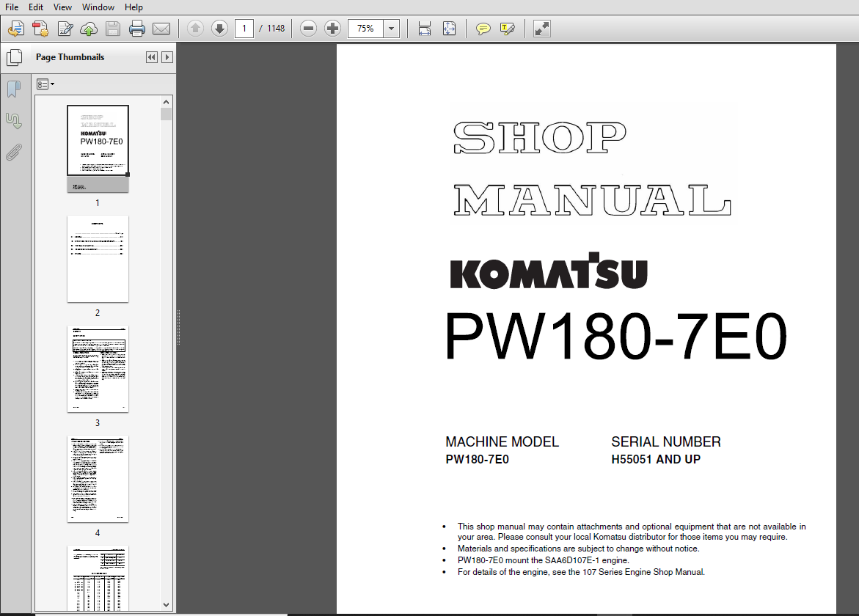Click the Add sticky note comment icon
859x616 pixels.
coord(483,29)
